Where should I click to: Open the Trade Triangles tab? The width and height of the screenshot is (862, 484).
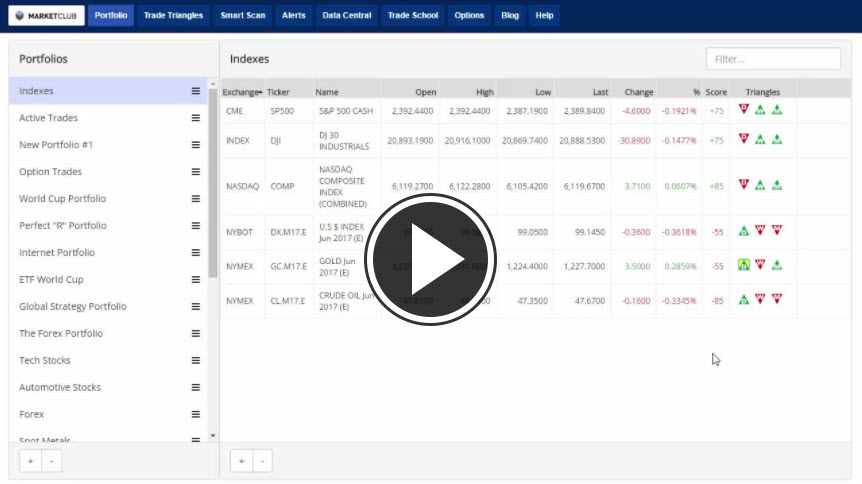pyautogui.click(x=173, y=16)
